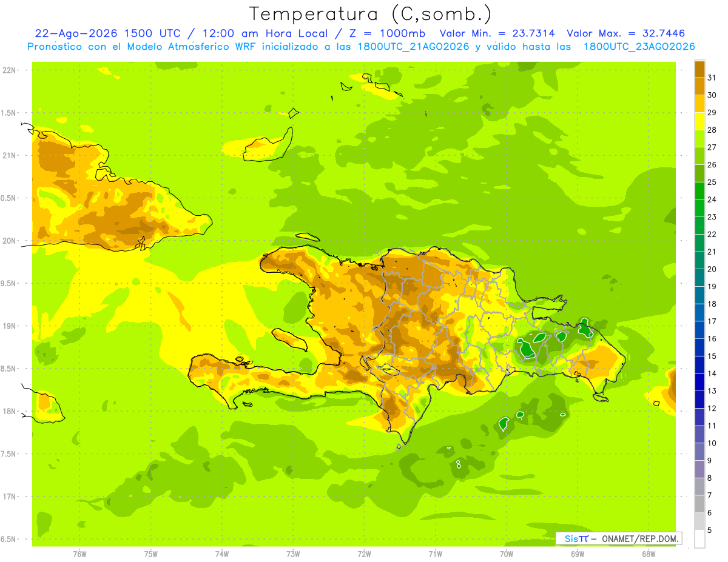Click the "72W" longitude label
Viewport: 728px width, 562px height.
coord(364,554)
